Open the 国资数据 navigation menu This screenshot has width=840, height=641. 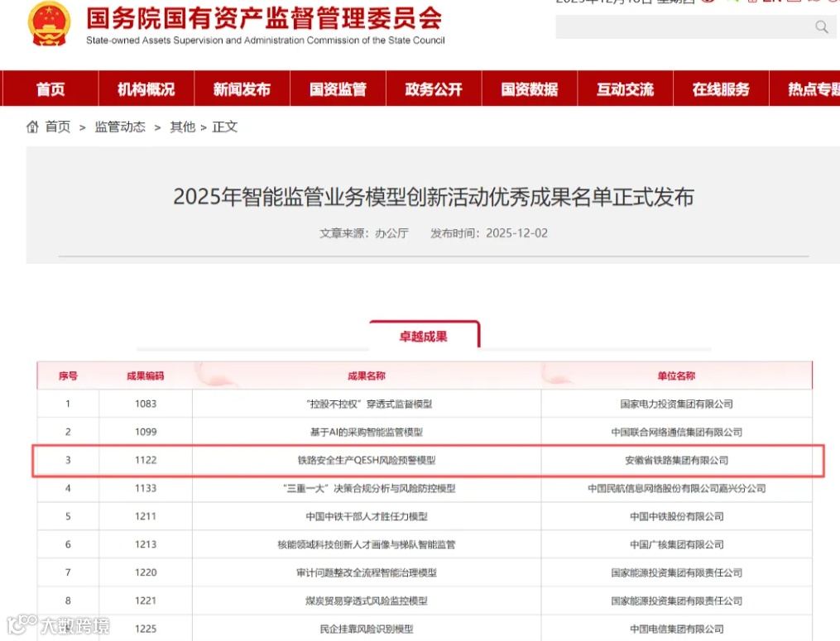tap(530, 88)
